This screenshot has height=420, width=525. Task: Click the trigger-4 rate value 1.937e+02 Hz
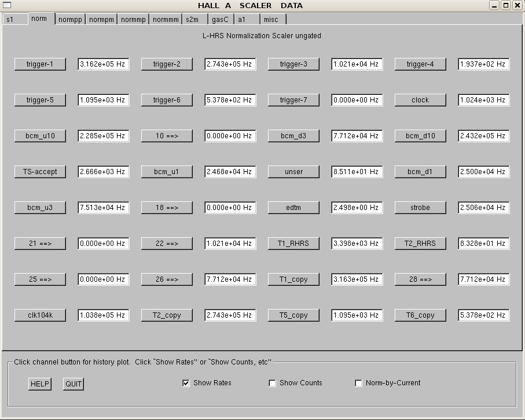(x=484, y=64)
